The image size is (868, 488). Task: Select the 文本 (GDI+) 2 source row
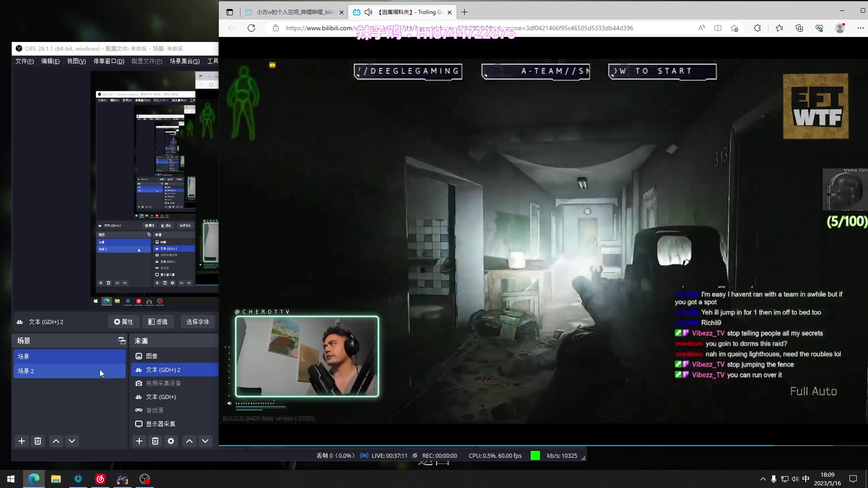175,370
